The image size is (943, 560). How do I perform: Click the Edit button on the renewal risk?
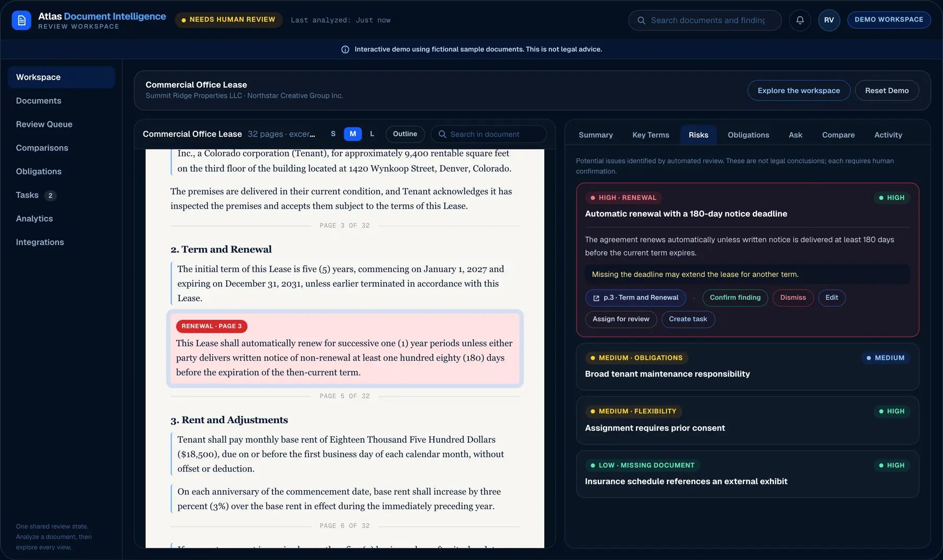point(831,298)
